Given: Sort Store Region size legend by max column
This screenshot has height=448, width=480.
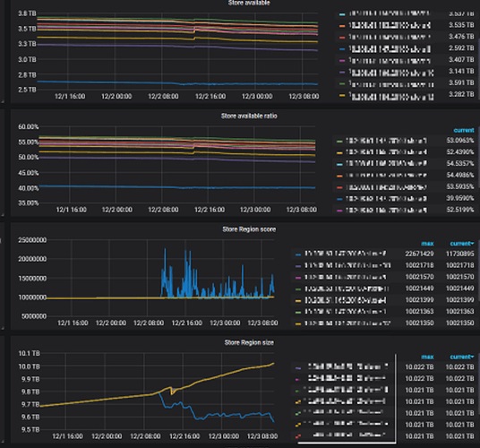Looking at the screenshot, I should coord(427,357).
